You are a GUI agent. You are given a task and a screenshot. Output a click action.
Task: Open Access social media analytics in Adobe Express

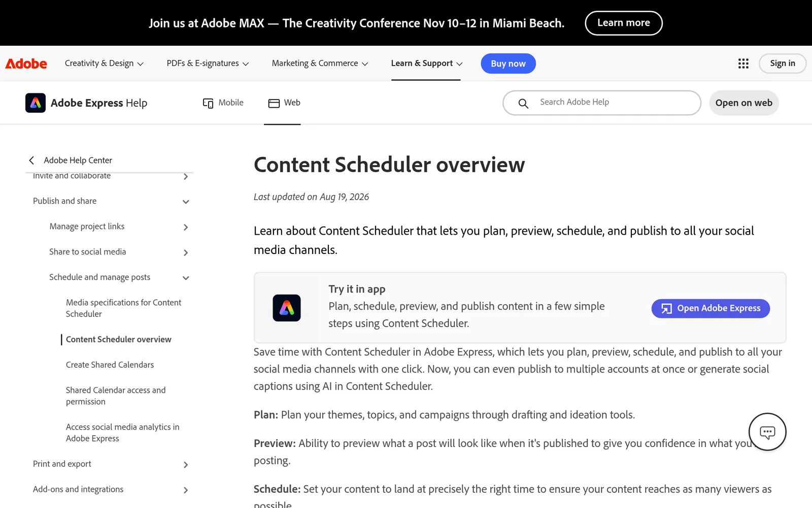122,433
